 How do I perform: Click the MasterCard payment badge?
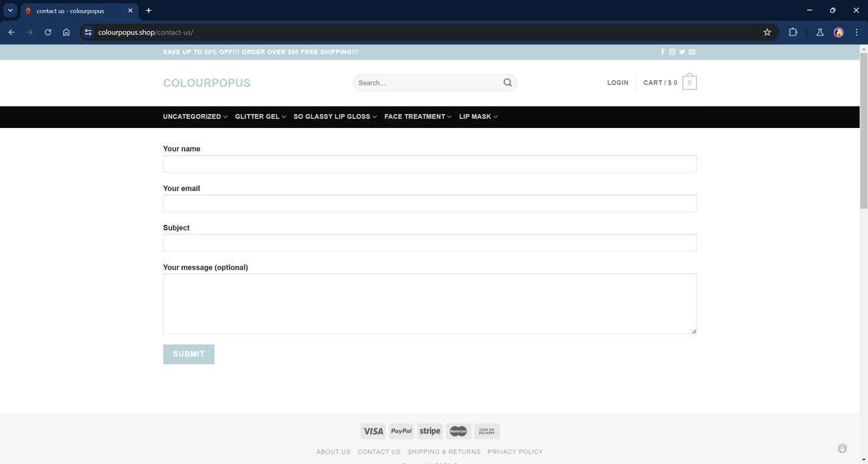point(459,432)
